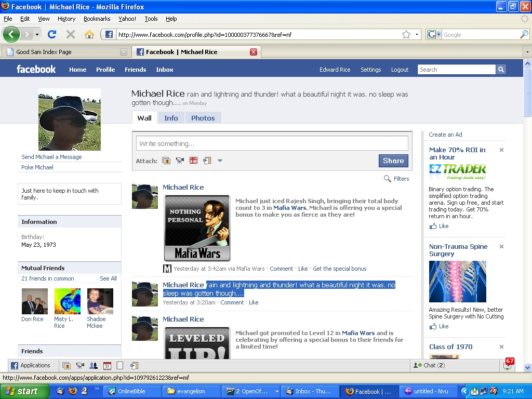
Task: Open URL bar history dropdown
Action: pyautogui.click(x=417, y=34)
